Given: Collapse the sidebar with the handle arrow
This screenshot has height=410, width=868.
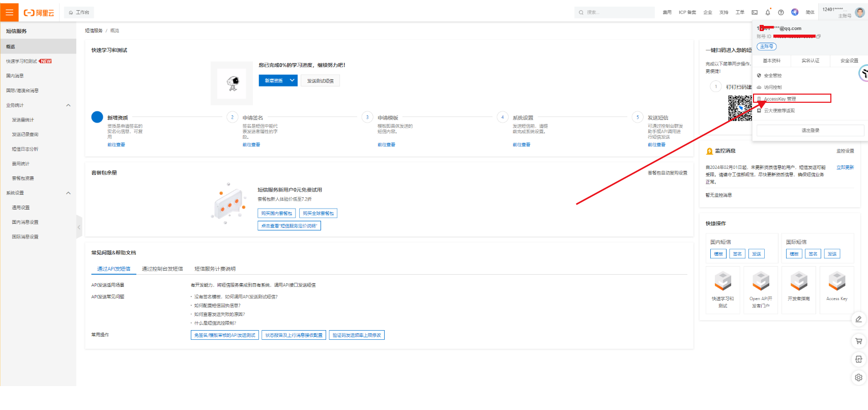Looking at the screenshot, I should [x=79, y=227].
